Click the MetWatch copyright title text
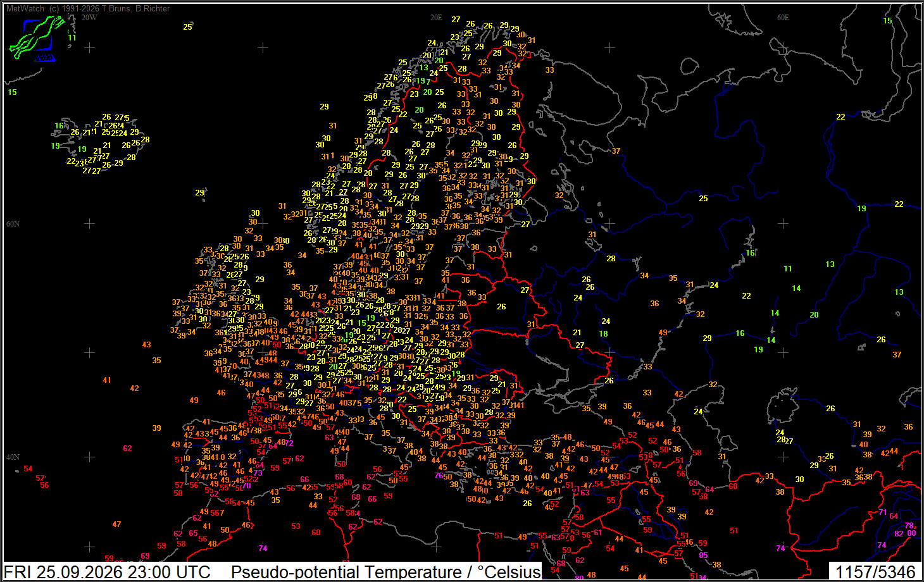The width and height of the screenshot is (924, 582). 88,8
